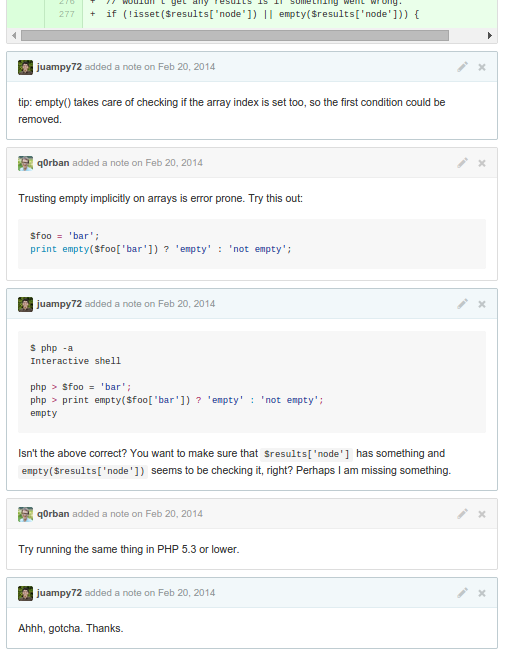The height and width of the screenshot is (652, 507).
Task: Open q0rban avatar on 'PHP 5.3' note
Action: click(25, 514)
